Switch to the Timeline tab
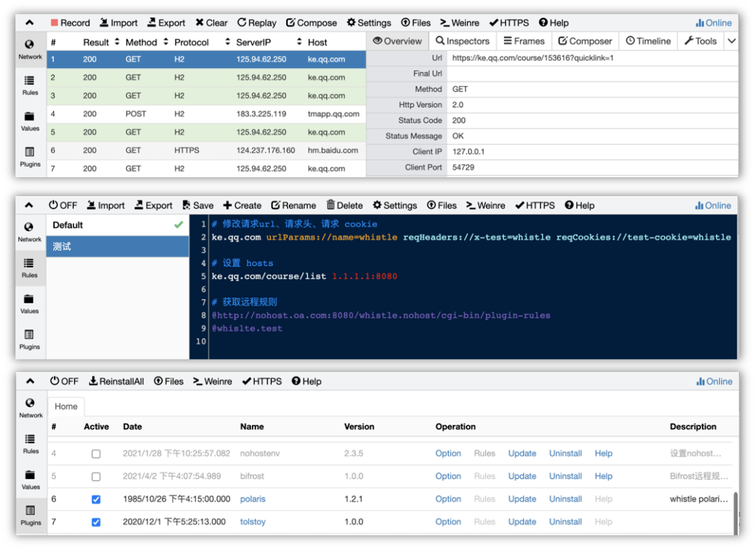This screenshot has height=550, width=756. click(x=648, y=41)
